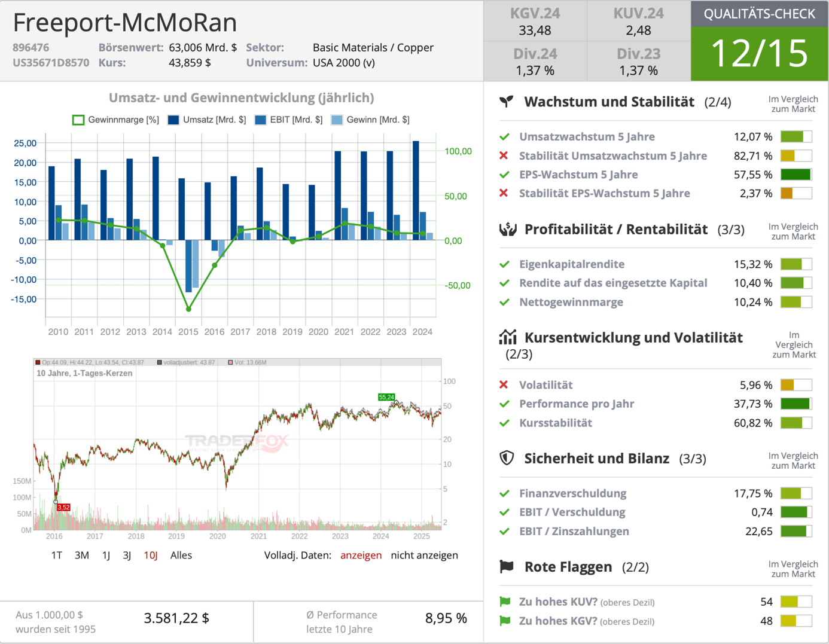Select the 1T chart timeframe
Screen dimensions: 829x644
pos(57,555)
